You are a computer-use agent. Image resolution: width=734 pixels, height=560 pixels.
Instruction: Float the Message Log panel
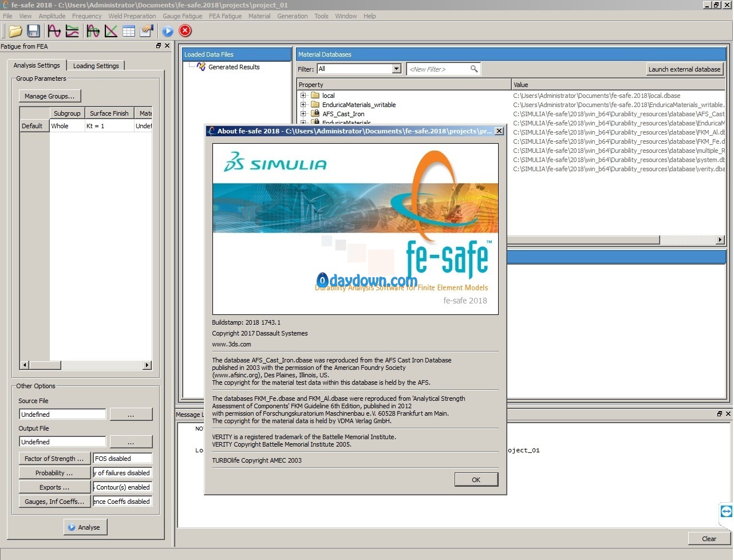point(720,413)
